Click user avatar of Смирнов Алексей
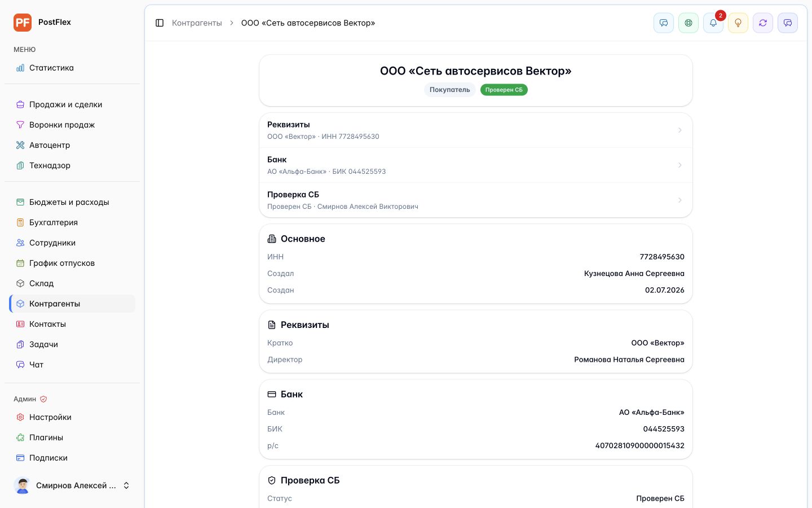 [x=23, y=485]
